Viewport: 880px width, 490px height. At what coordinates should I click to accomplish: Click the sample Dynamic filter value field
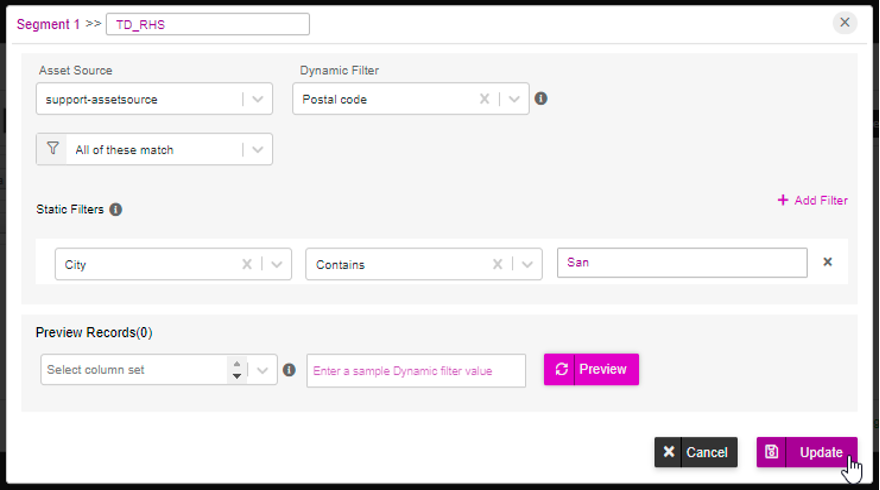[x=416, y=370]
